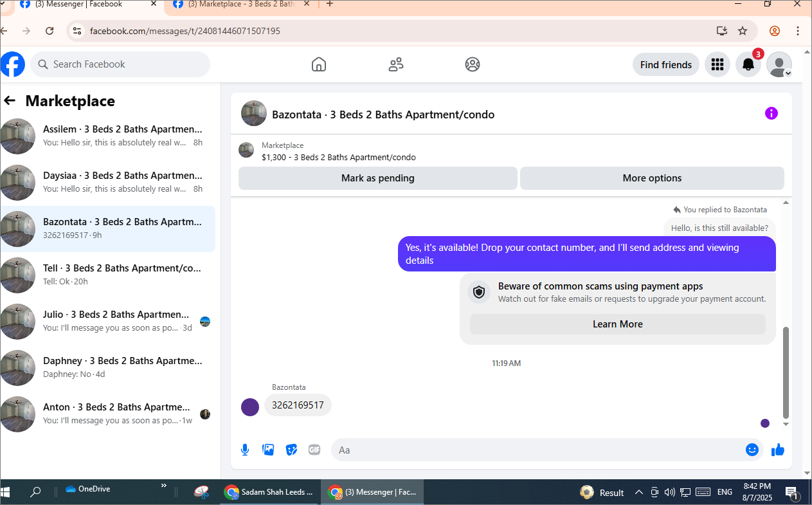Click the Search Facebook field
The image size is (812, 505).
[x=120, y=64]
